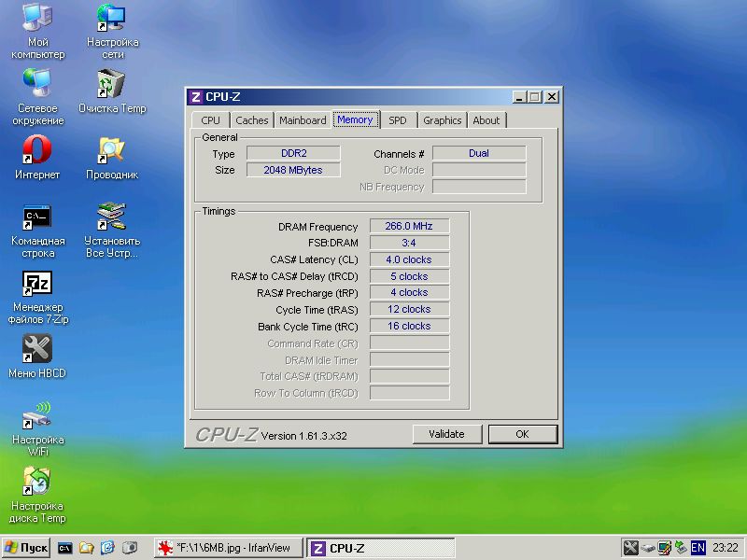
Task: Click the blue browser quick launch icon
Action: 107,548
